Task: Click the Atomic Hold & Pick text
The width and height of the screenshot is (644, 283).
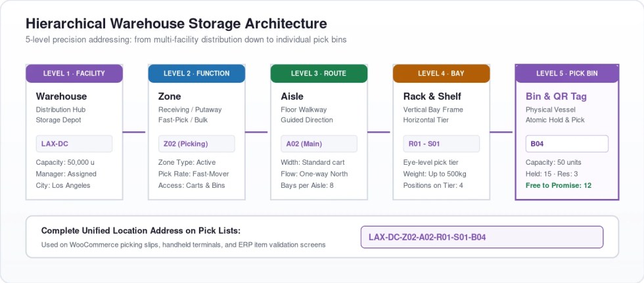Action: [x=555, y=120]
